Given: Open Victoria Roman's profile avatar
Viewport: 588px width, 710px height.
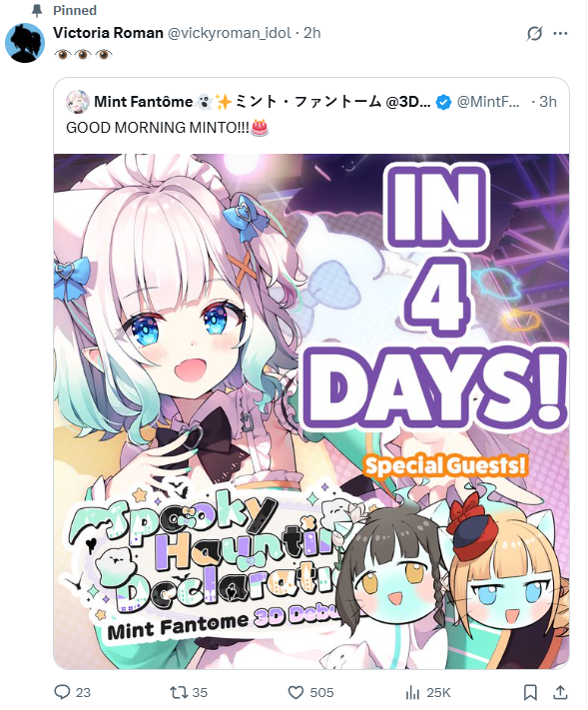Looking at the screenshot, I should click(x=25, y=43).
